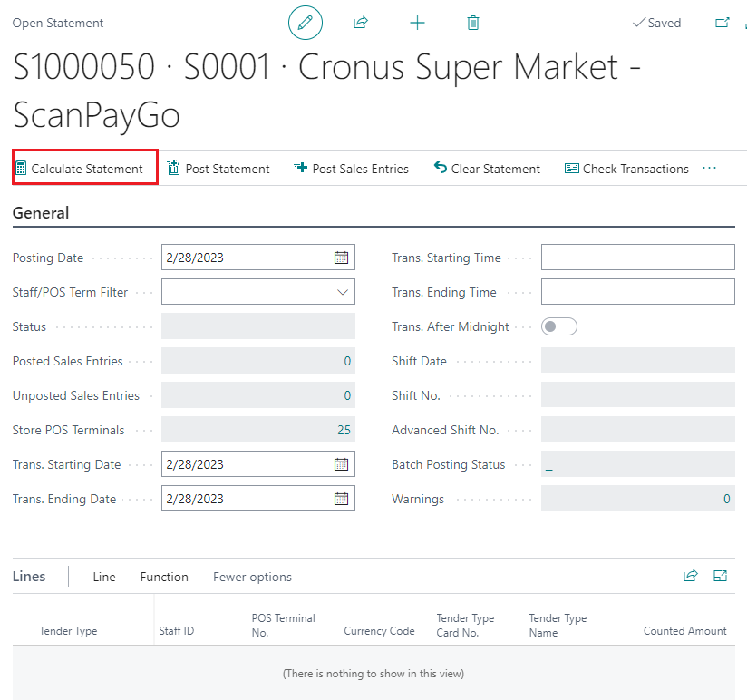
Task: Click Trans. Starting Time input field
Action: point(637,258)
